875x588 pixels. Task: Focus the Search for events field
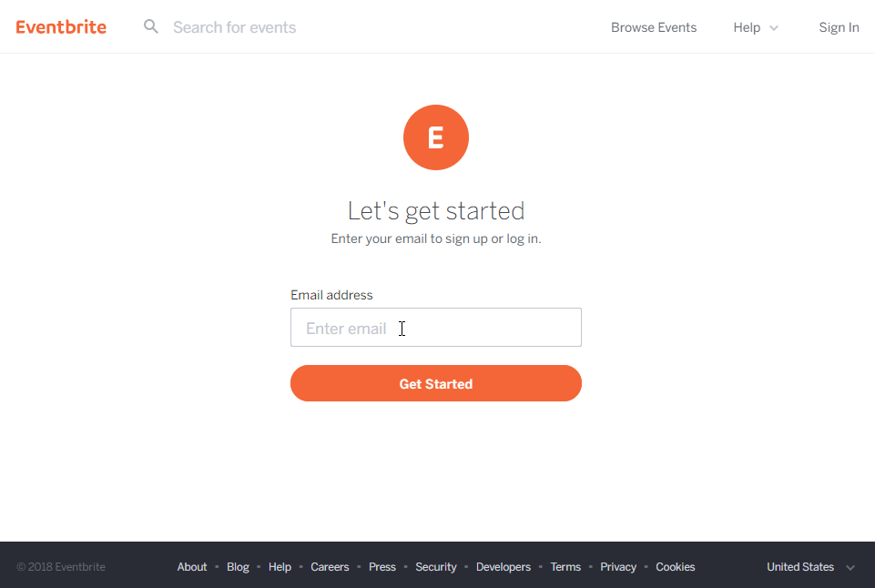(x=234, y=27)
